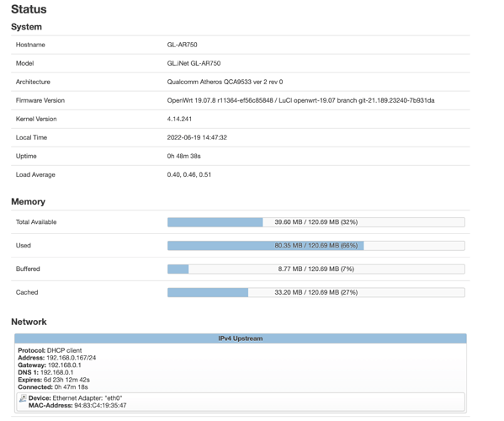Viewport: 504px width, 421px height.
Task: Click the Local Time row label
Action: [31, 137]
